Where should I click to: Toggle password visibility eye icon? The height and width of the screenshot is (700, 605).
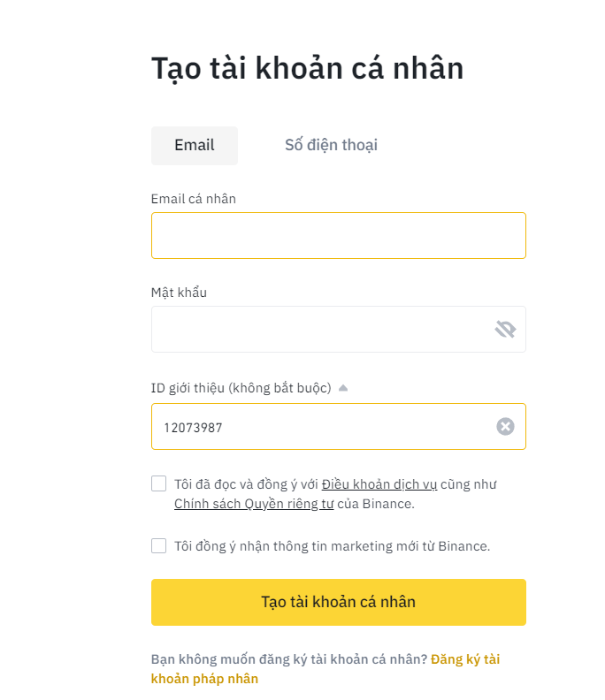tap(505, 330)
